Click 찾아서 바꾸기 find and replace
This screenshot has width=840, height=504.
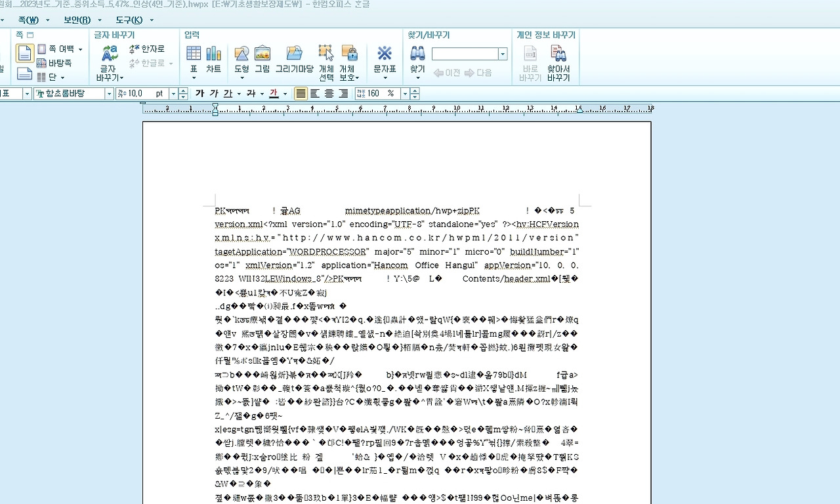[x=558, y=63]
